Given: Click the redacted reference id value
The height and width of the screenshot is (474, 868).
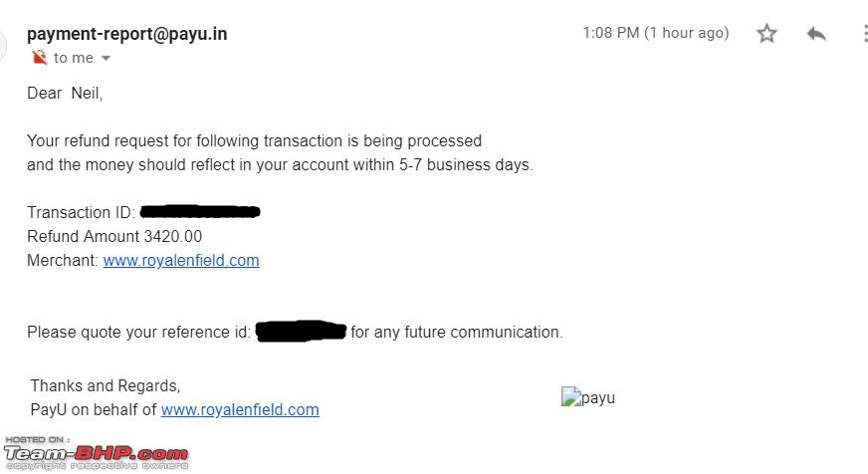Looking at the screenshot, I should point(302,332).
